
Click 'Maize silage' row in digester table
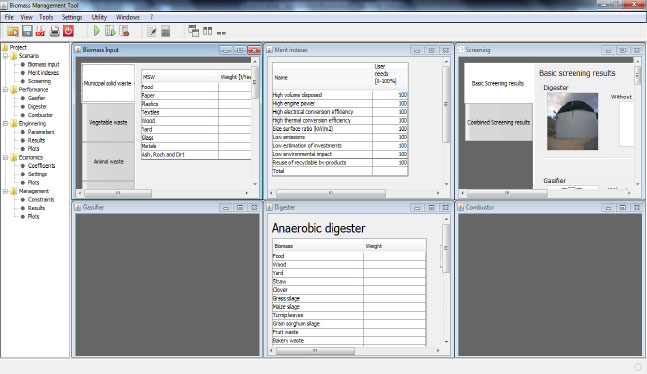(349, 307)
